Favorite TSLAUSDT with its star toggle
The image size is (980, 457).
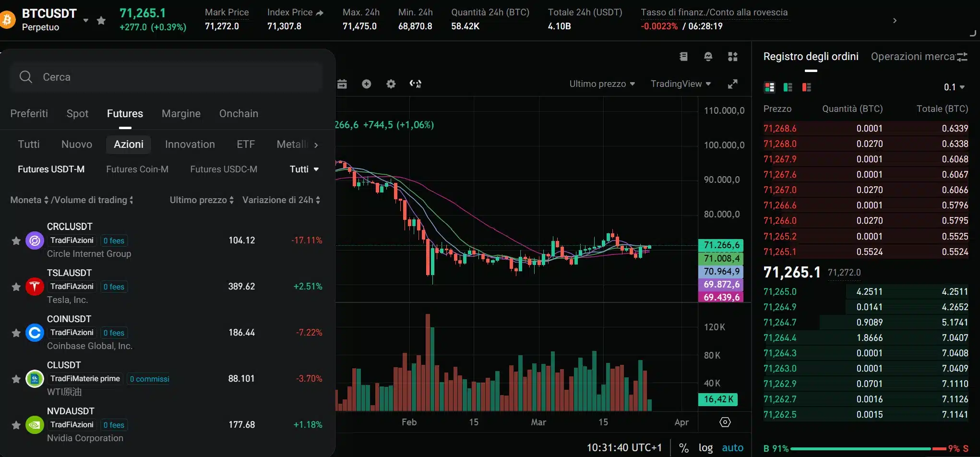[16, 286]
